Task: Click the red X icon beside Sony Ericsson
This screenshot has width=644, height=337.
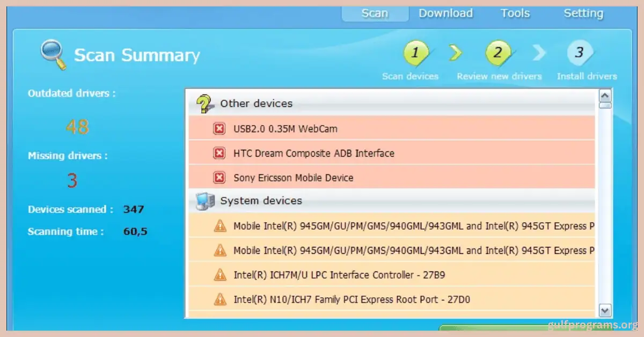Action: 219,178
